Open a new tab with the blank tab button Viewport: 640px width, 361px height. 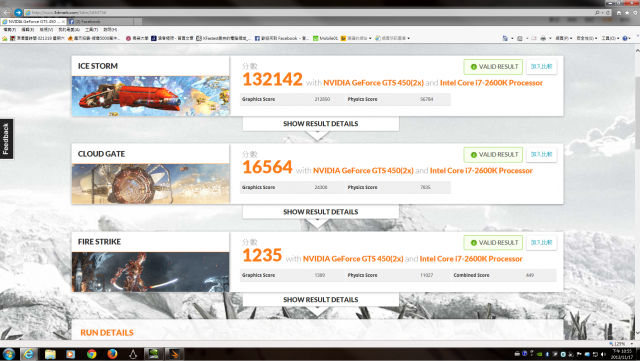click(x=138, y=21)
